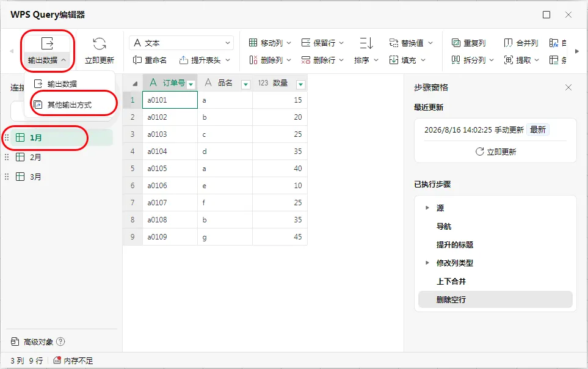Click the 提升表头 promote headers tool

205,60
